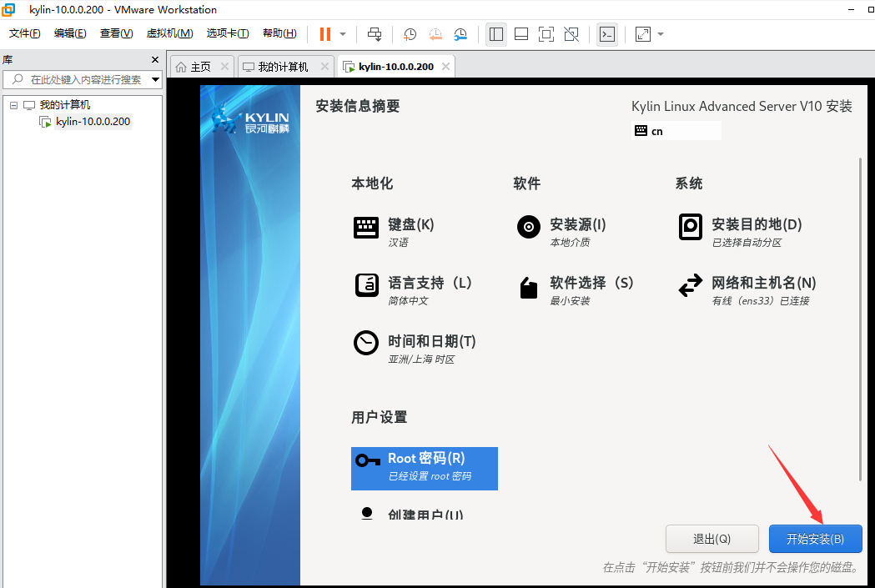
Task: Open Root 密码(R) settings
Action: 424,469
